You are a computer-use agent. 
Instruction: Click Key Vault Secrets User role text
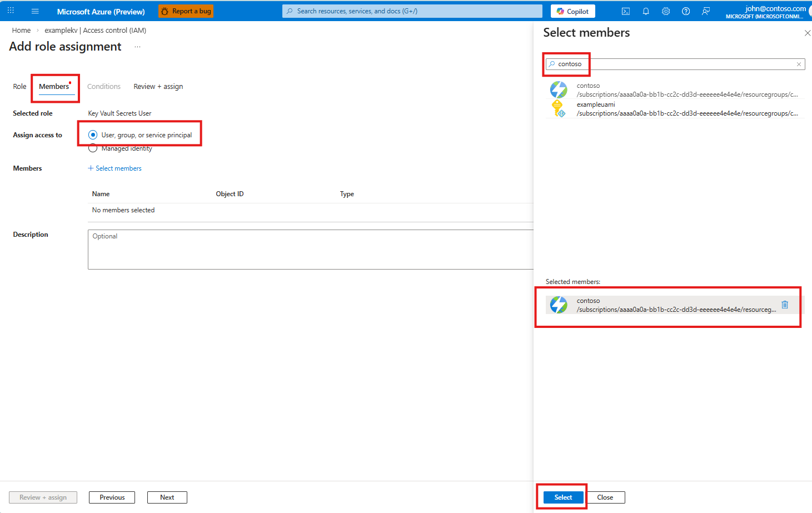(x=119, y=113)
